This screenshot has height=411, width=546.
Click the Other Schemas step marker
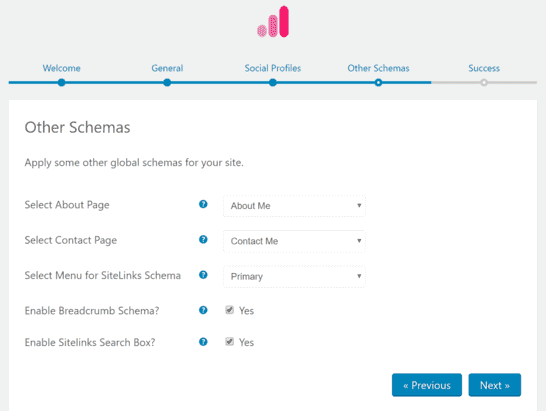coord(378,83)
